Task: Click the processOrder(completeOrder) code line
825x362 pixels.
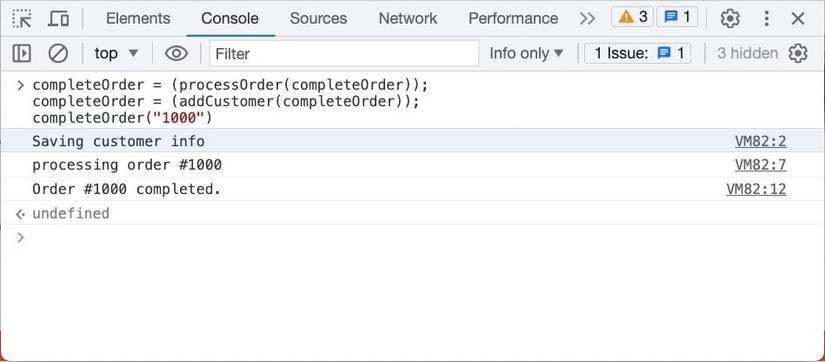Action: pyautogui.click(x=230, y=84)
